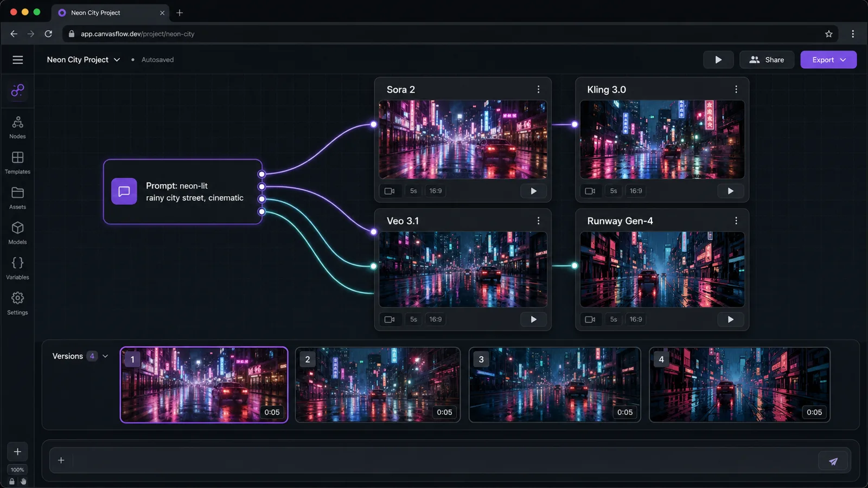Click the 5s duration chip on Veo 3.1
The width and height of the screenshot is (868, 488).
(x=413, y=319)
